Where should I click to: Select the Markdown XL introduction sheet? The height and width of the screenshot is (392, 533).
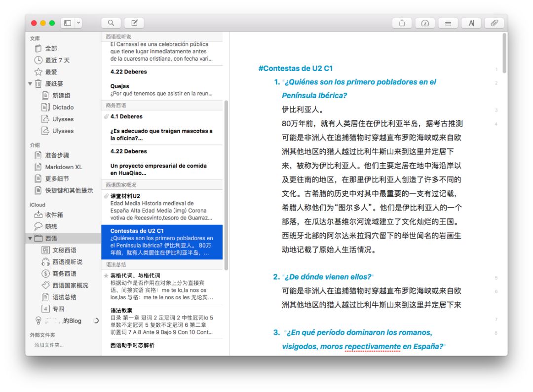coord(64,167)
